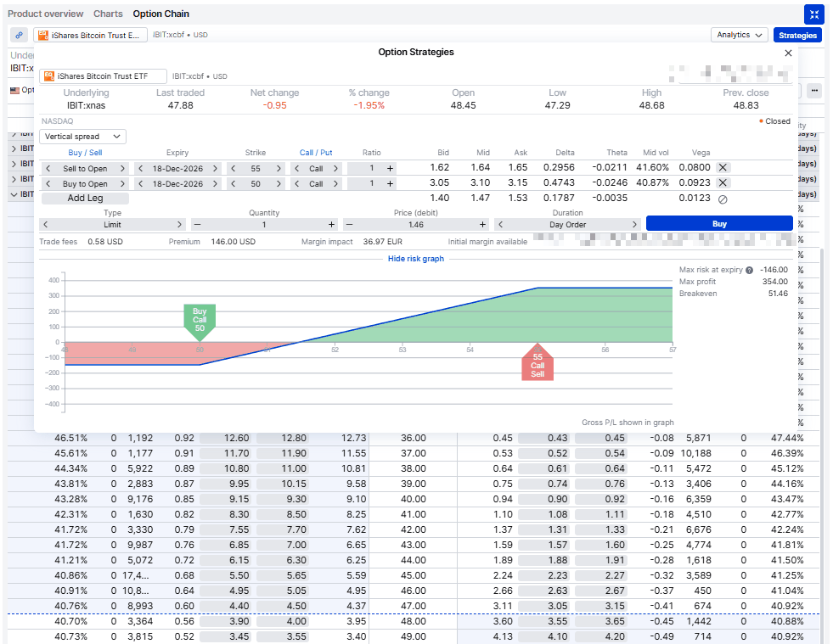Switch Call to Put arrow on the 50 strike leg
This screenshot has width=833, height=644.
point(335,183)
